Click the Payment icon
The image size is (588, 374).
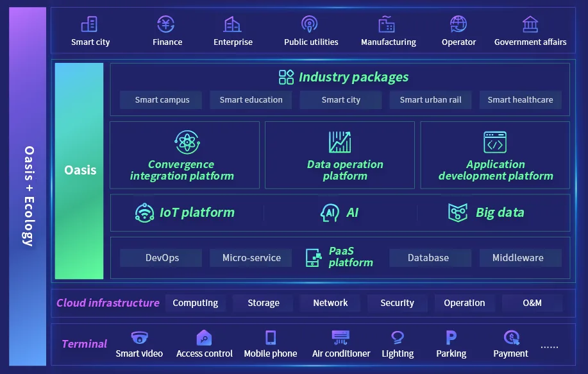pyautogui.click(x=512, y=337)
